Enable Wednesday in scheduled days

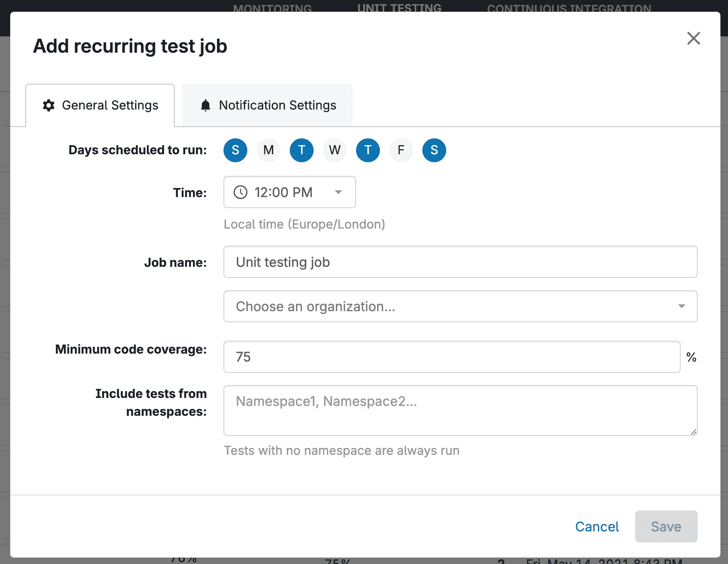click(335, 150)
